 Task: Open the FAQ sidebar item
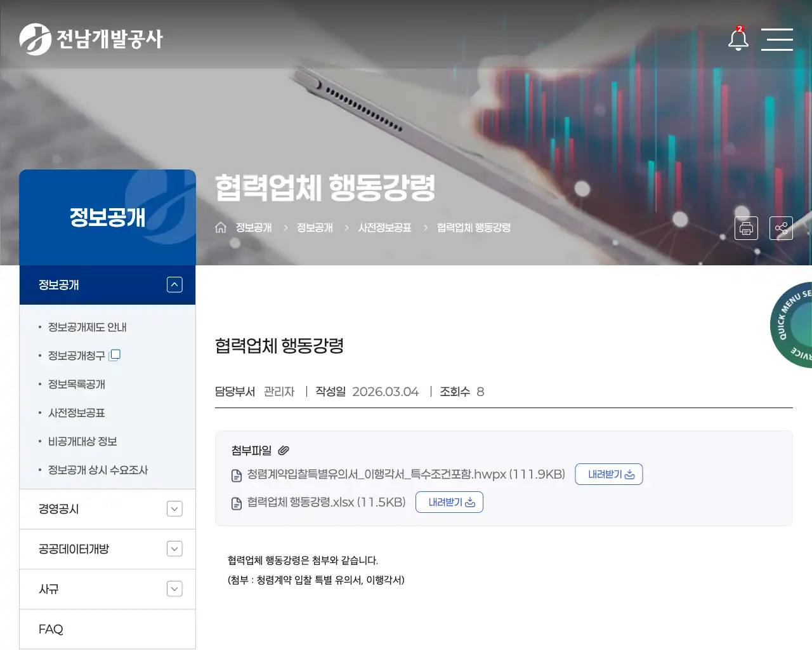[107, 629]
